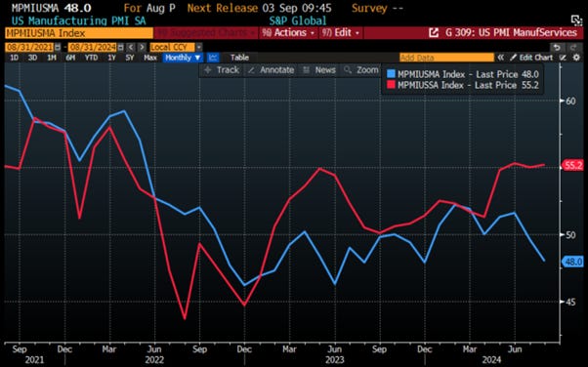Click the MPMIUSMA Index security field
This screenshot has height=367, width=588.
tap(79, 33)
